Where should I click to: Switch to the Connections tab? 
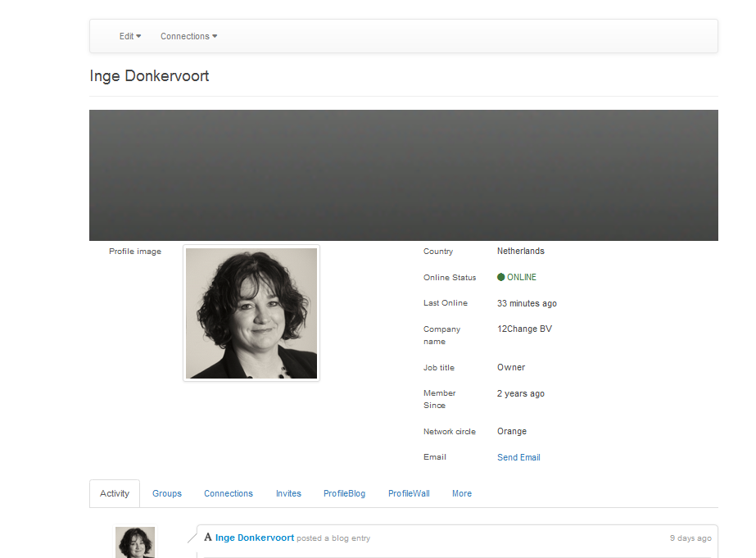point(228,493)
